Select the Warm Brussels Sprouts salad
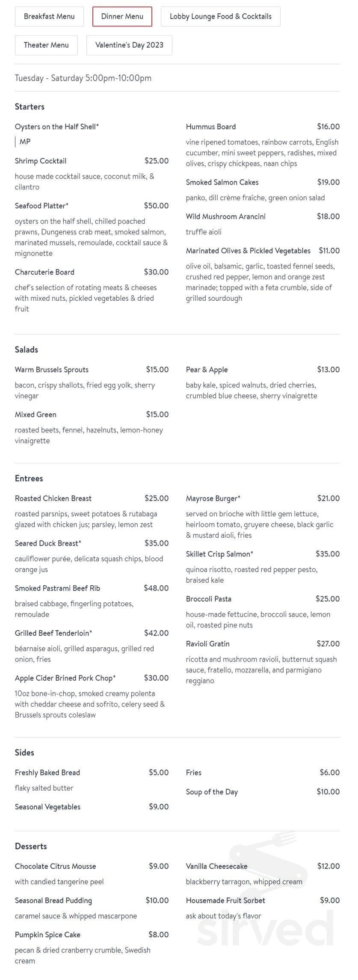This screenshot has width=358, height=980. point(51,370)
